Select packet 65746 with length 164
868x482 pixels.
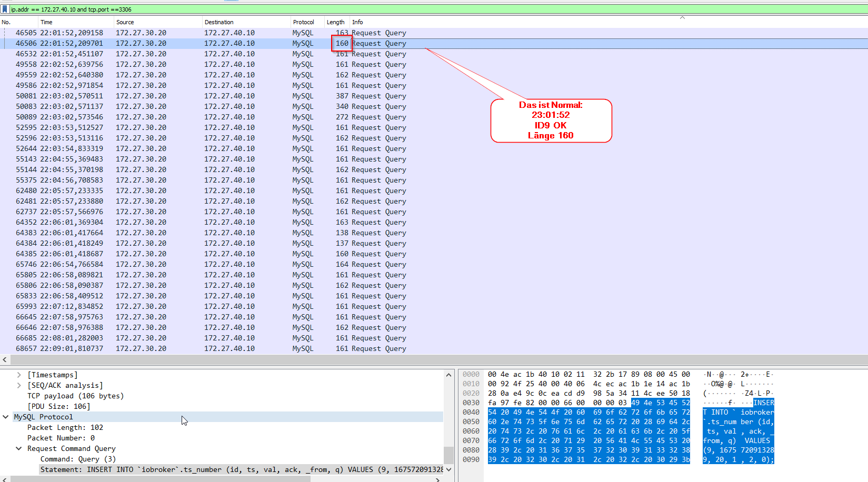click(434, 264)
